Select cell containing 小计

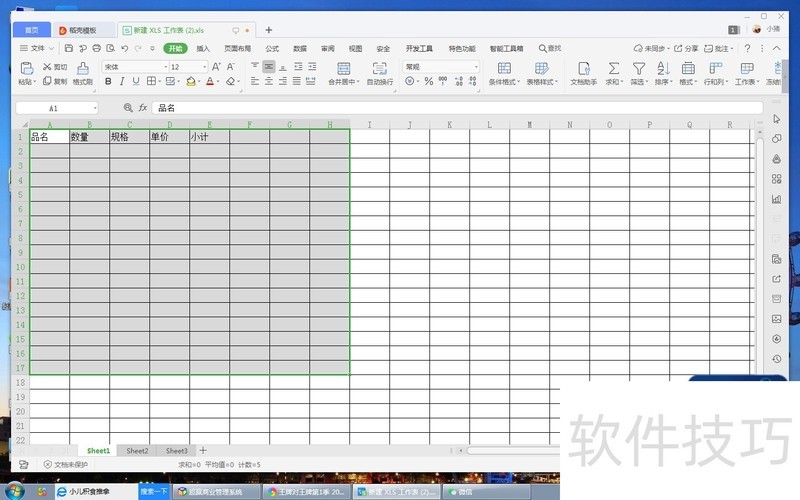[x=209, y=137]
